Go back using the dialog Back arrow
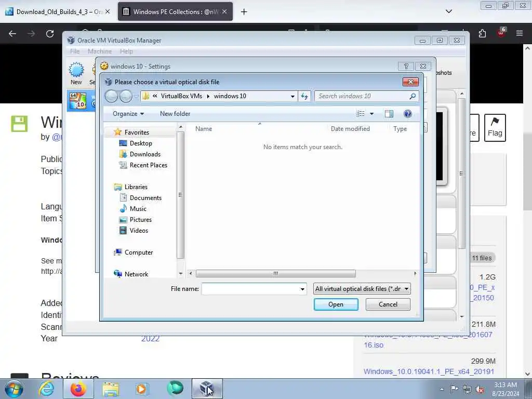The height and width of the screenshot is (399, 532). (x=111, y=96)
